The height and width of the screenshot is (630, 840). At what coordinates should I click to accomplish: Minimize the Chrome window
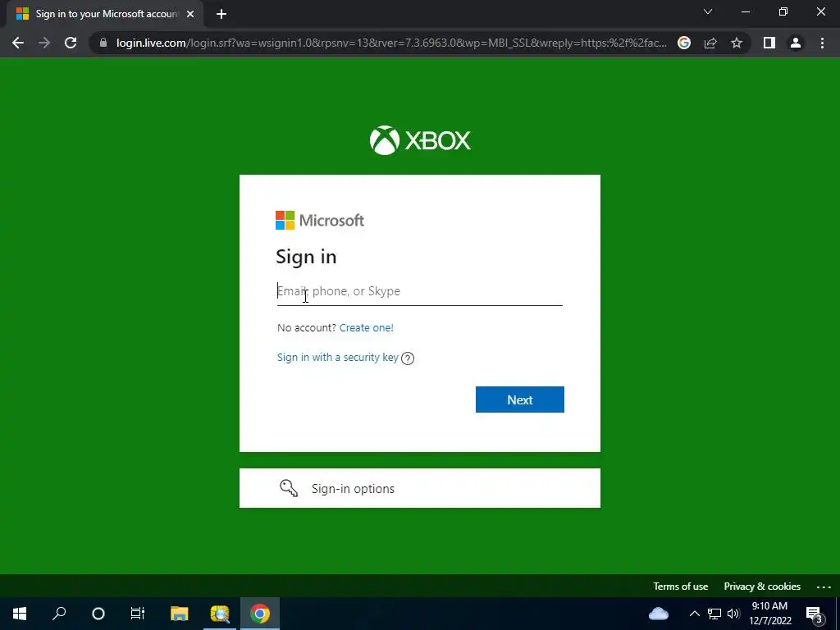pos(745,11)
